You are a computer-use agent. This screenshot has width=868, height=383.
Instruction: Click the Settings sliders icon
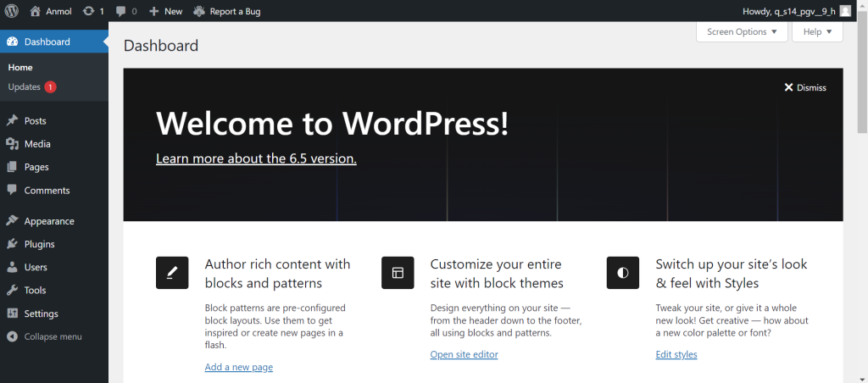(x=12, y=314)
